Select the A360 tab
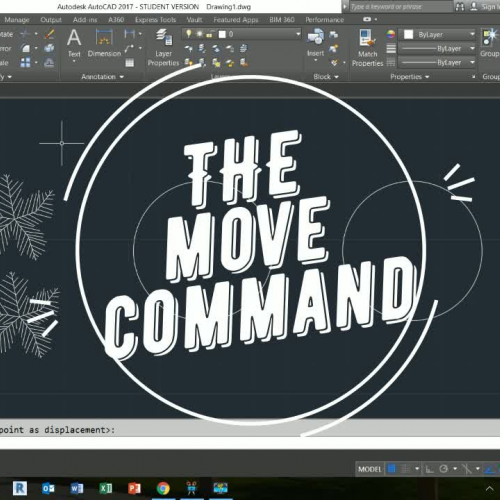The width and height of the screenshot is (500, 500). [116, 20]
